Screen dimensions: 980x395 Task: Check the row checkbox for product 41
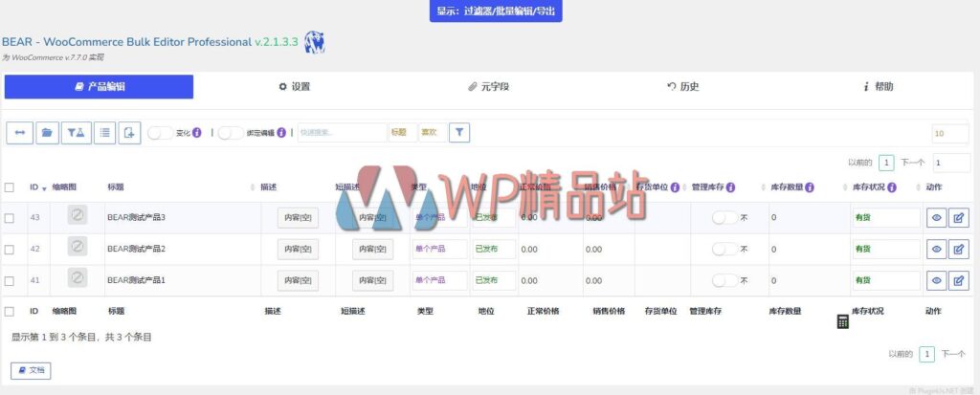10,281
